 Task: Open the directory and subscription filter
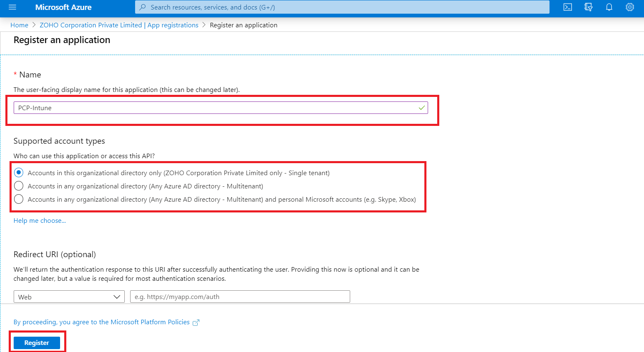(x=588, y=7)
